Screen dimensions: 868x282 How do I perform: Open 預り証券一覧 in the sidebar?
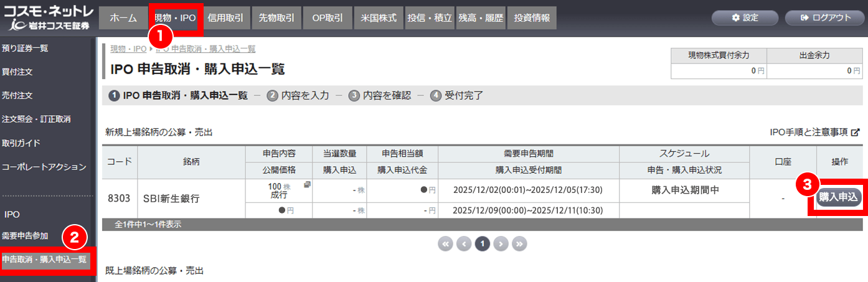click(25, 48)
